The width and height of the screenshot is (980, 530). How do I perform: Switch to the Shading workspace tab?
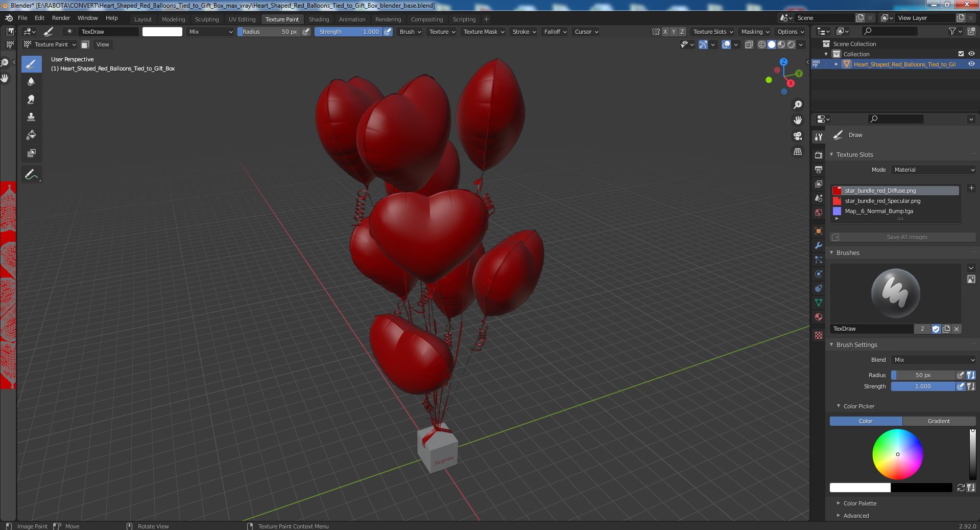[319, 19]
